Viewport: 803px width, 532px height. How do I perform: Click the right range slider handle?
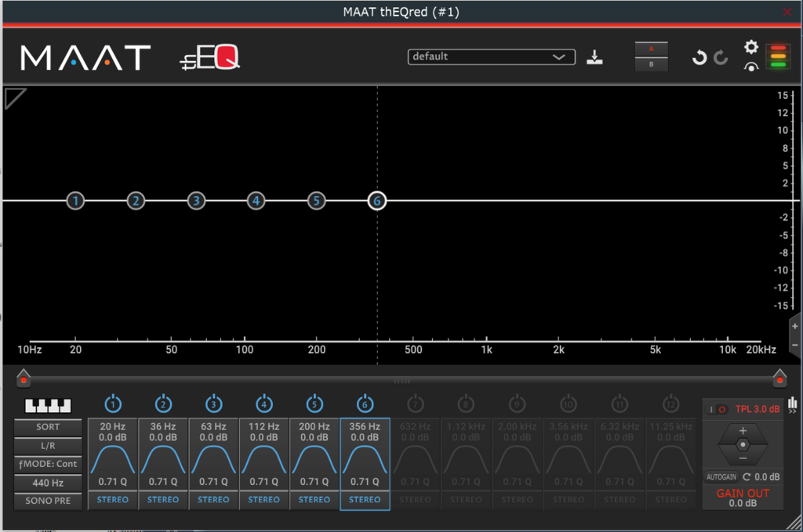pyautogui.click(x=779, y=378)
